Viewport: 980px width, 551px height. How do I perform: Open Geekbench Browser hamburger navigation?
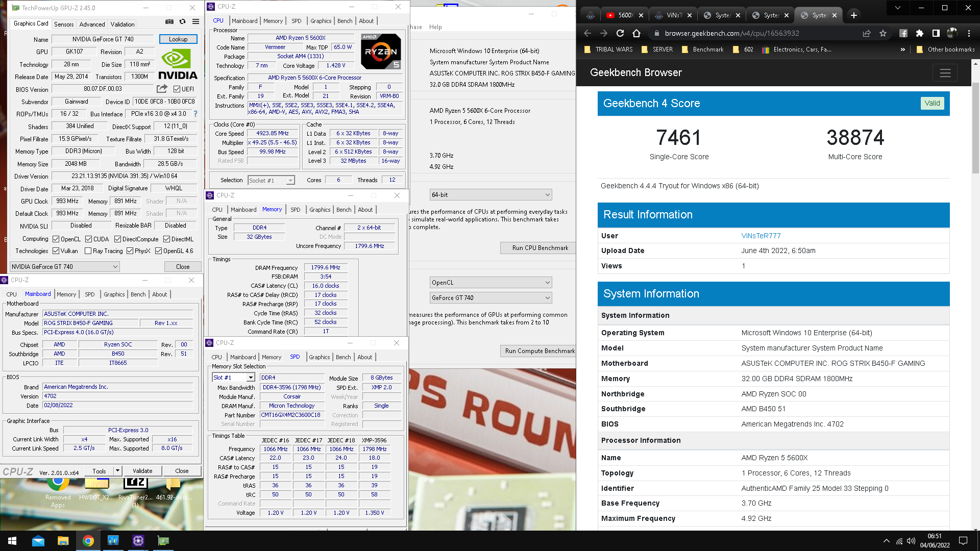(x=945, y=73)
